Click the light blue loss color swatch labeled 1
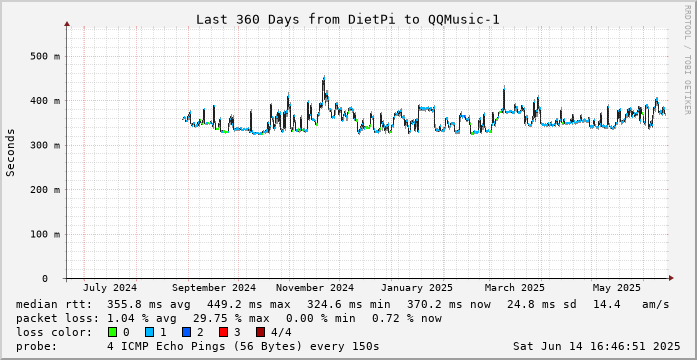This screenshot has height=360, width=697. pos(149,332)
